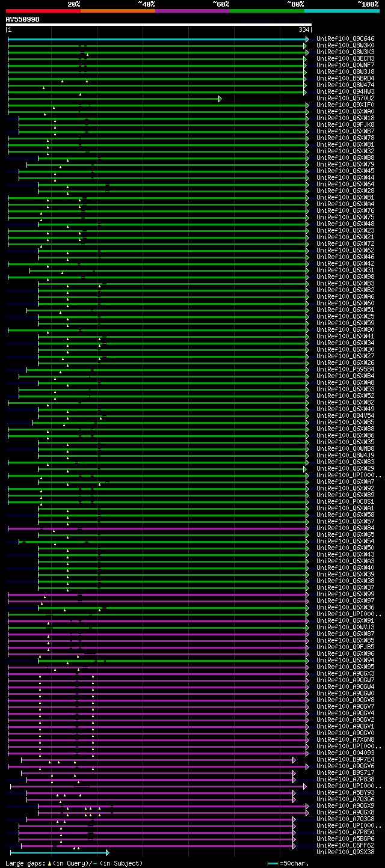Open hit UniRef100_Q8W3K3

(345, 52)
